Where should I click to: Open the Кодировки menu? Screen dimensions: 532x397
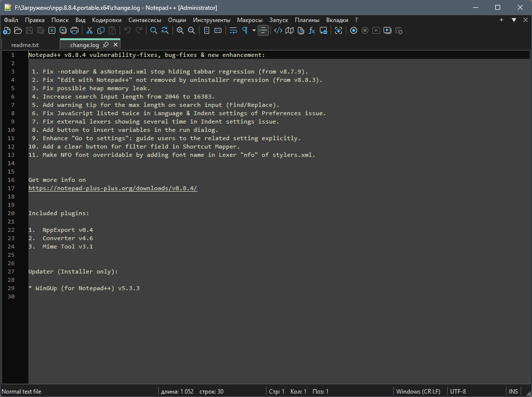coord(106,20)
